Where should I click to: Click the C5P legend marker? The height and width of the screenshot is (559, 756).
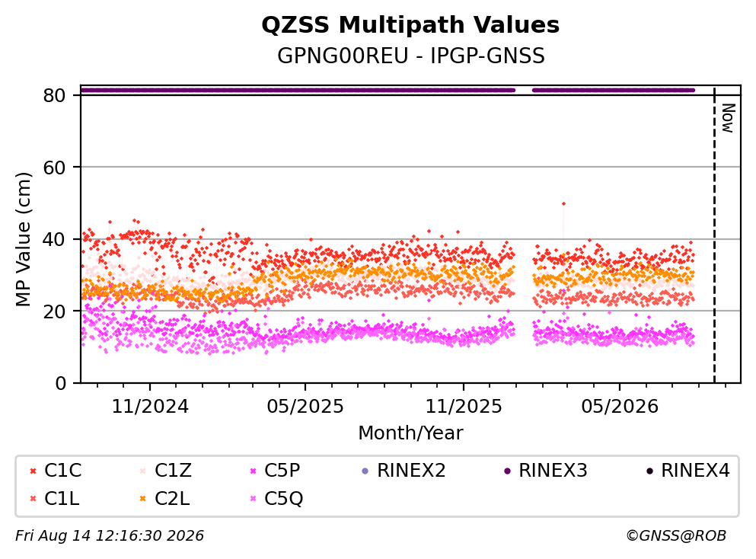point(253,471)
